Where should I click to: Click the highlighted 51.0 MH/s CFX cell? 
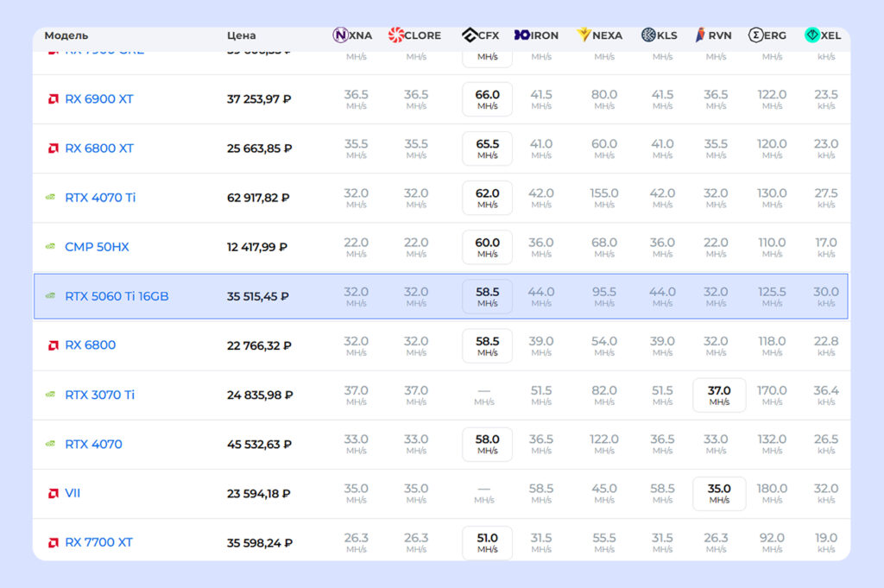click(487, 543)
